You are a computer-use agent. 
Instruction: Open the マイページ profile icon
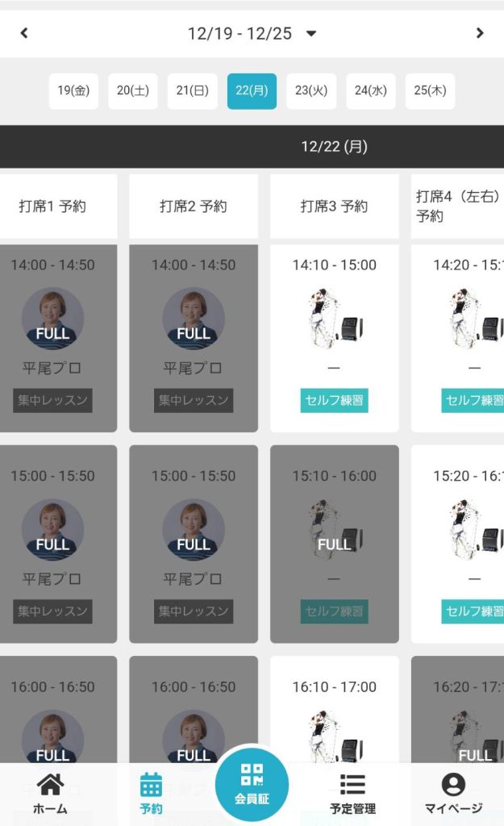click(x=453, y=793)
